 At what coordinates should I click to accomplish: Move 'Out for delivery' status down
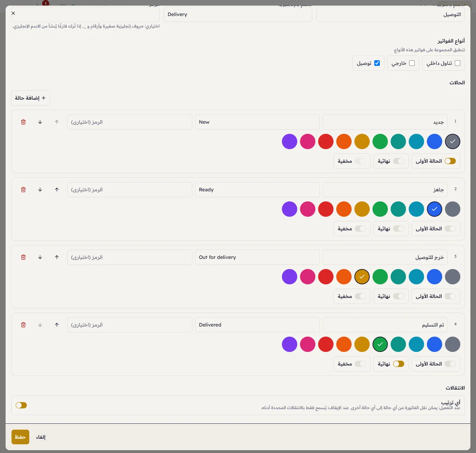pos(40,257)
